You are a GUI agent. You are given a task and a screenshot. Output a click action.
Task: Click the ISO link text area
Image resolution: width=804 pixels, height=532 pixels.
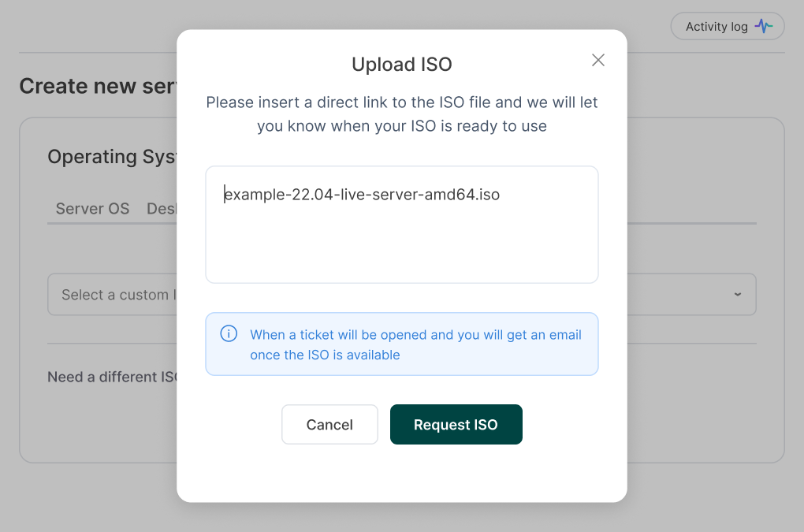401,225
